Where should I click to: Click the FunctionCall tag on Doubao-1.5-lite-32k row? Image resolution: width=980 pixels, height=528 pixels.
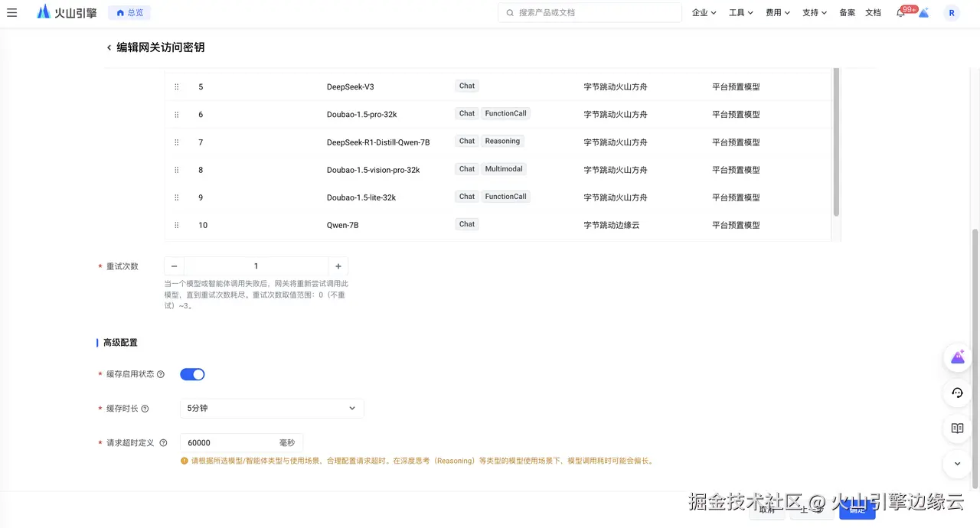506,197
